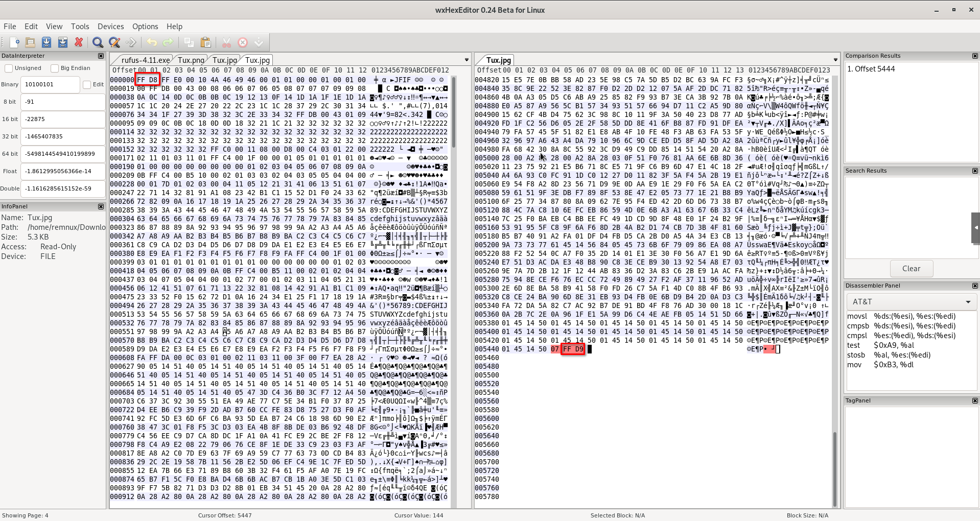Open the View menu
Screen dimensions: 980x521
[x=54, y=27]
